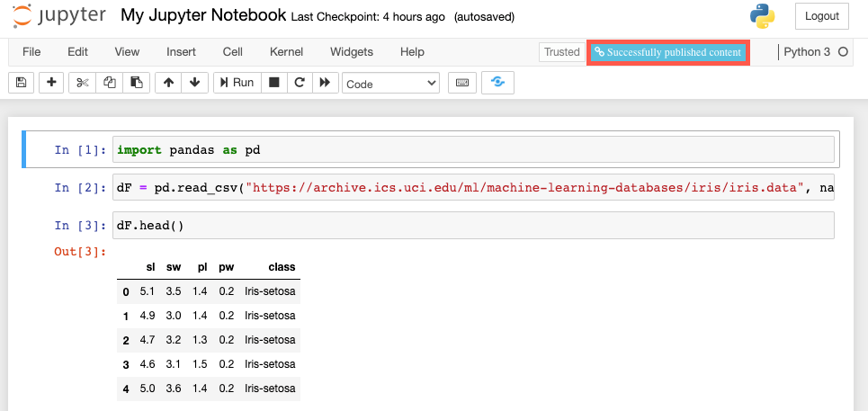Click the import pandas code cell

[473, 150]
